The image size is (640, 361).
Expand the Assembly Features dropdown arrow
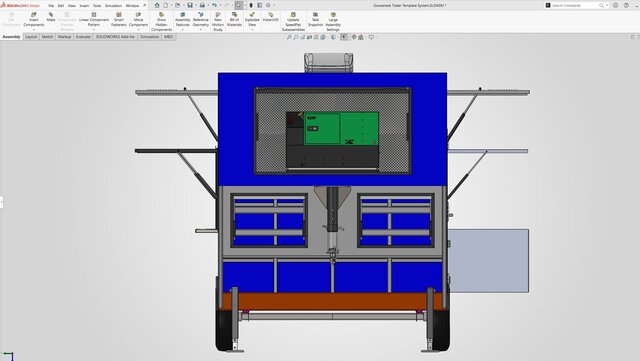(182, 29)
